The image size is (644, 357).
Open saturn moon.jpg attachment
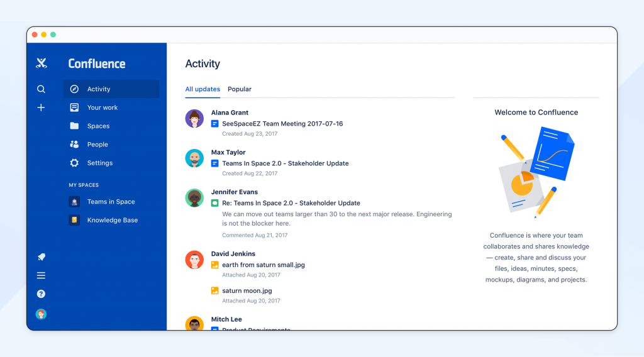coord(247,291)
